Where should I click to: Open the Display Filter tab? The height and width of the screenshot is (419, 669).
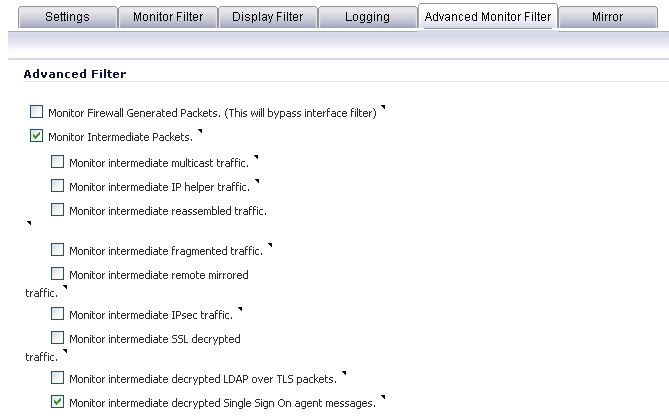(x=268, y=17)
